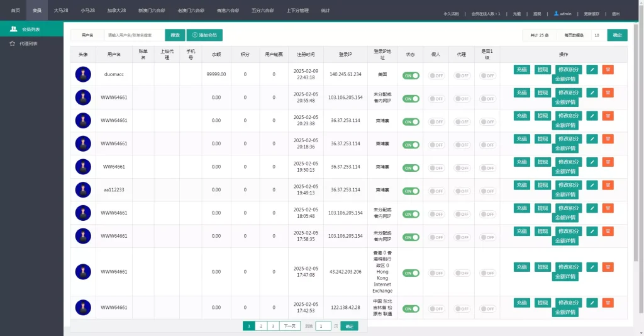Click the 会员列表 people icon in sidebar

tap(13, 29)
